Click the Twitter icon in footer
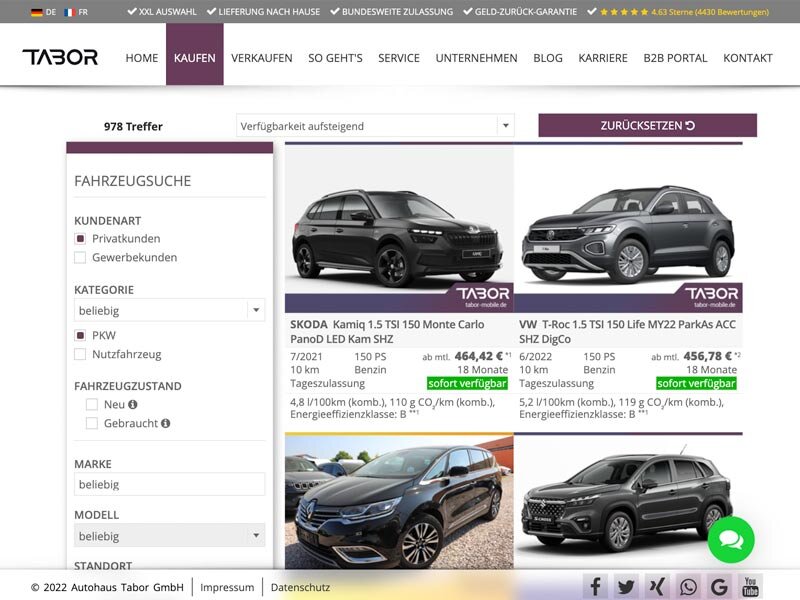This screenshot has width=800, height=600. point(625,587)
